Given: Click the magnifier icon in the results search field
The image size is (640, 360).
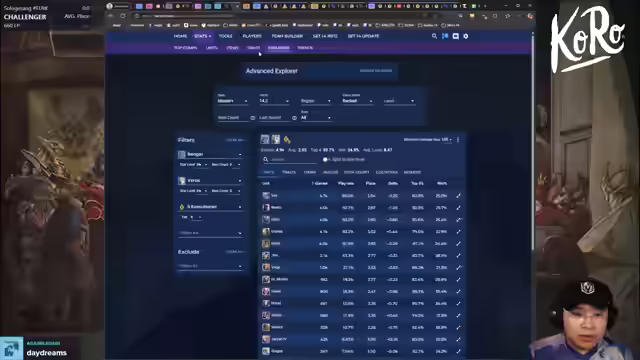Looking at the screenshot, I should point(266,160).
